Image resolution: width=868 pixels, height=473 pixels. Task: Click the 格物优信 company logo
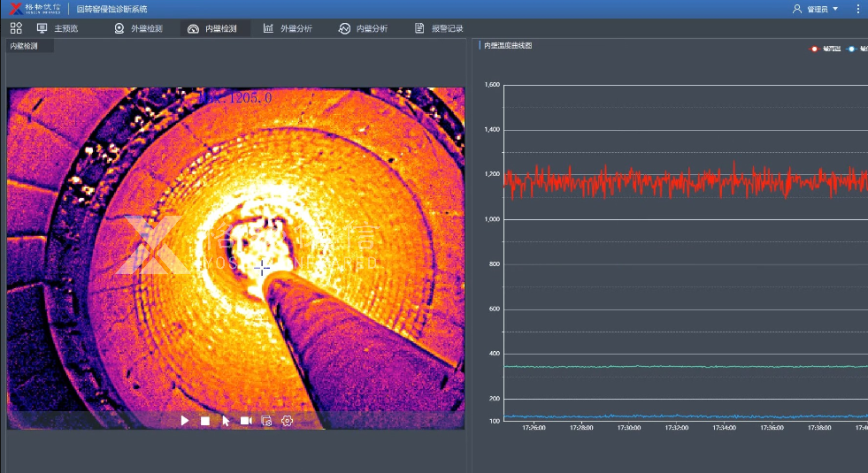[35, 9]
